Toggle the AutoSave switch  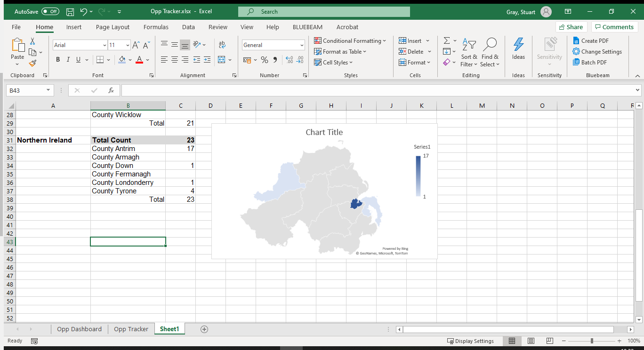pos(50,11)
